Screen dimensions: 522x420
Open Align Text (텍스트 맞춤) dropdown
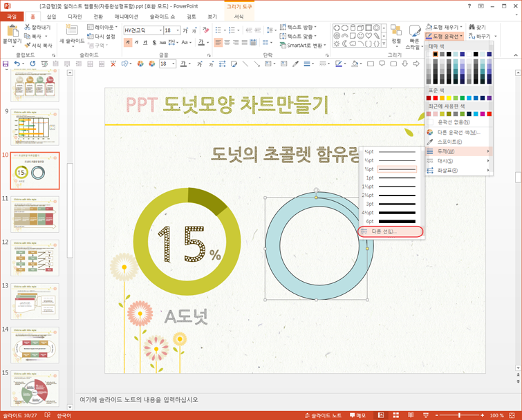297,36
